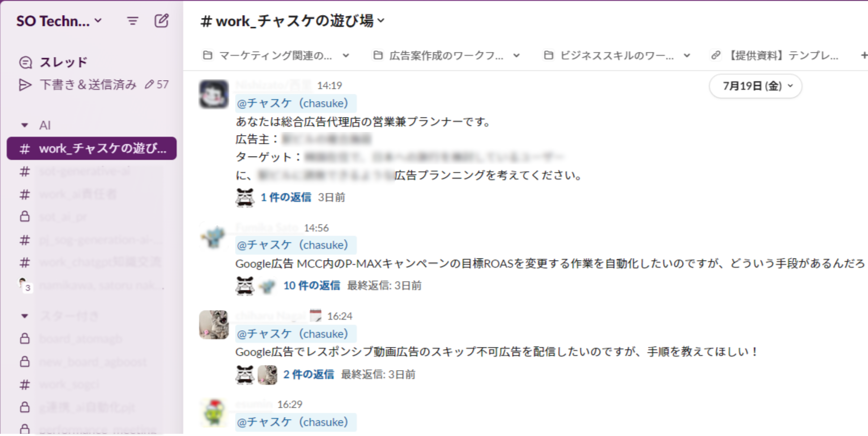The width and height of the screenshot is (868, 436).
Task: Open the 10 件の返信 thread
Action: click(311, 286)
